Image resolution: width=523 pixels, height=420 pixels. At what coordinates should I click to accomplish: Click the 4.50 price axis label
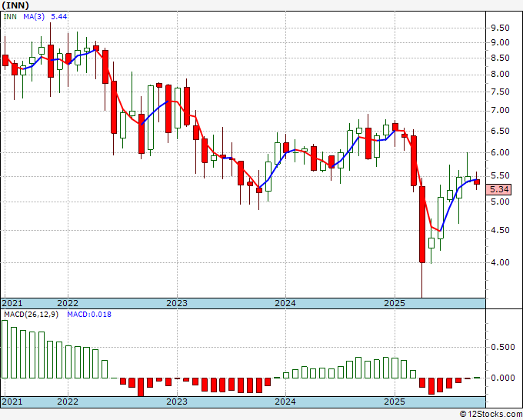500,230
